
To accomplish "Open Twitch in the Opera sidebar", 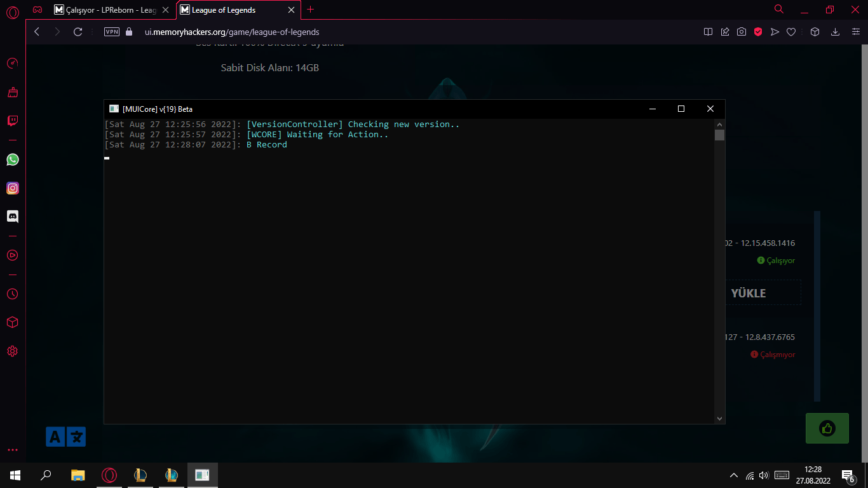I will [12, 121].
